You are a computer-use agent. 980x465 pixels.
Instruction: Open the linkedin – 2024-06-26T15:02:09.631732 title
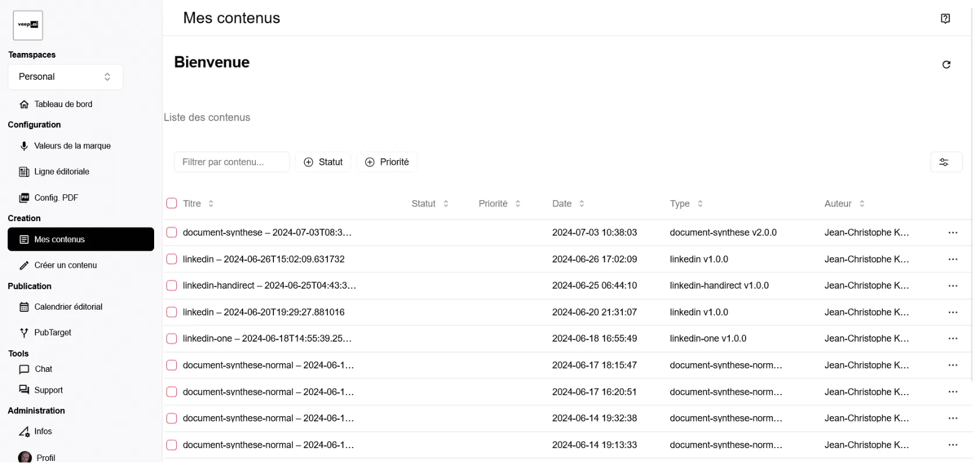click(263, 260)
